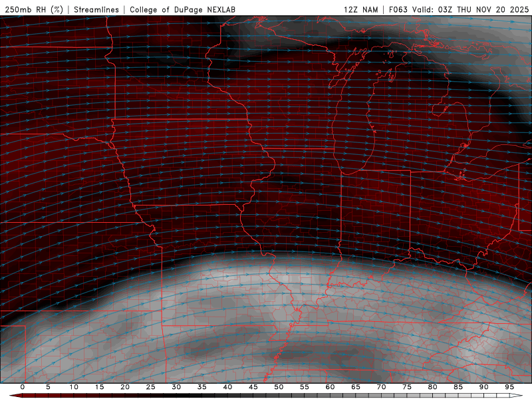532x399 pixels.
Task: Click the '70' color scale label
Action: pos(381,387)
